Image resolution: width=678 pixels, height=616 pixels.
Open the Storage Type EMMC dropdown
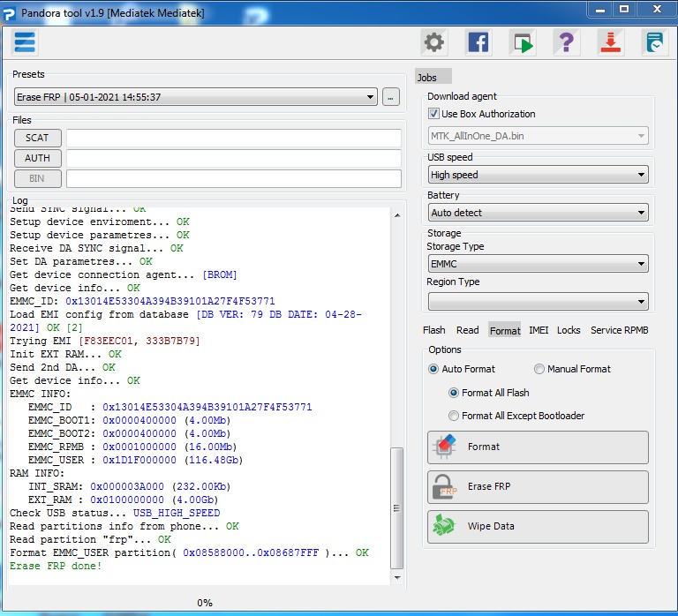point(538,264)
